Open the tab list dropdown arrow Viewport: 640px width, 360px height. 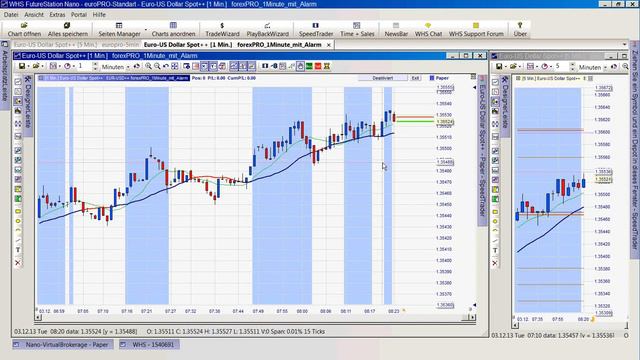pyautogui.click(x=624, y=44)
